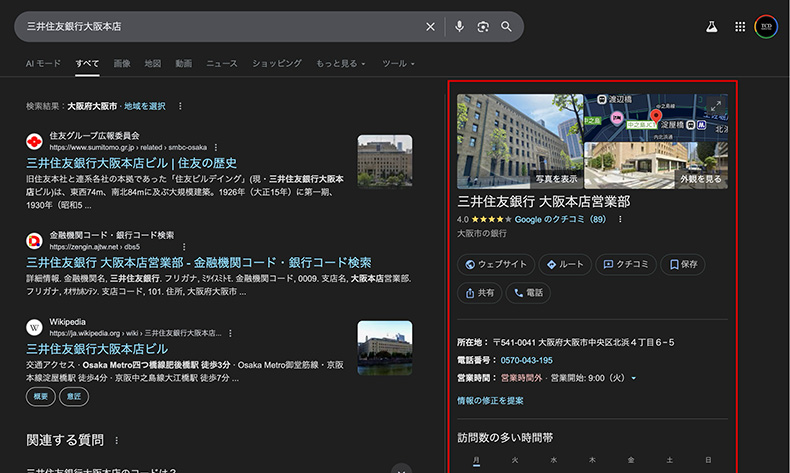
Task: Switch to the AI モード tab
Action: 43,63
